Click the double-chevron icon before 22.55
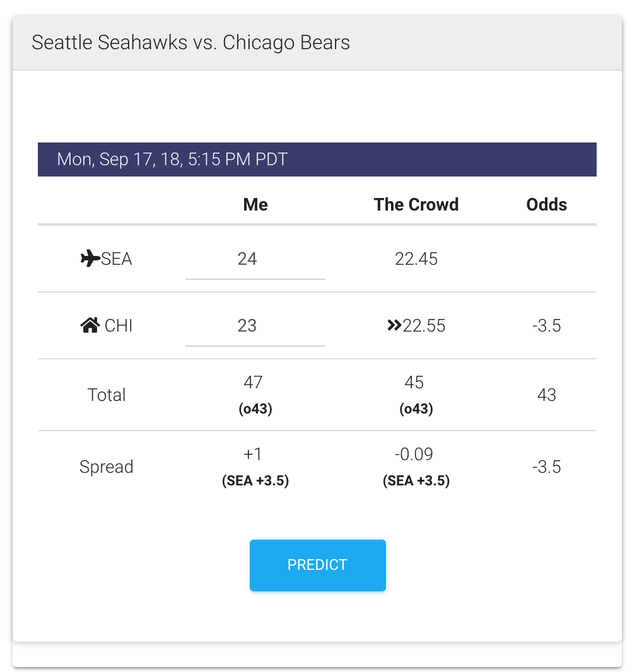Image resolution: width=637 pixels, height=672 pixels. click(394, 325)
